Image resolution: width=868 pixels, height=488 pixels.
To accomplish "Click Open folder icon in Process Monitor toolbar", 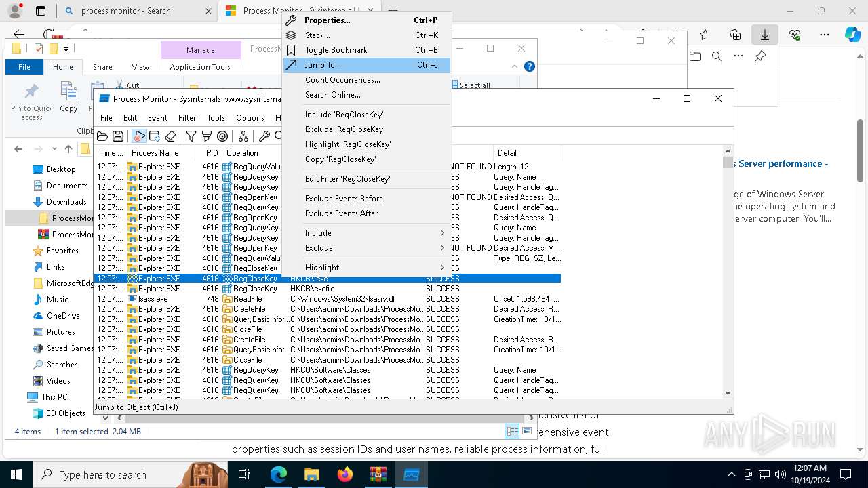I will point(102,136).
